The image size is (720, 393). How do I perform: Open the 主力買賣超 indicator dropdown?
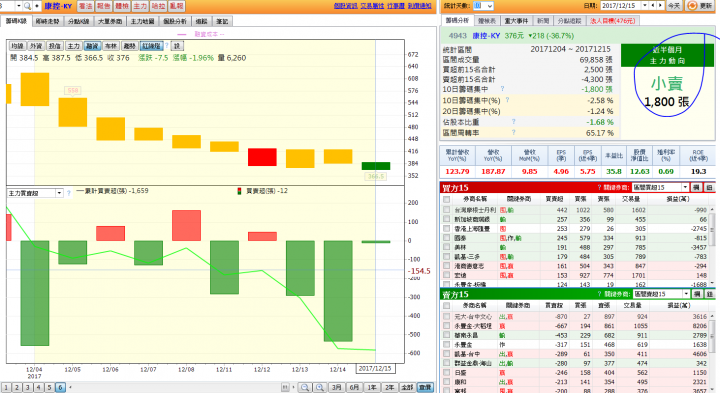pyautogui.click(x=59, y=193)
